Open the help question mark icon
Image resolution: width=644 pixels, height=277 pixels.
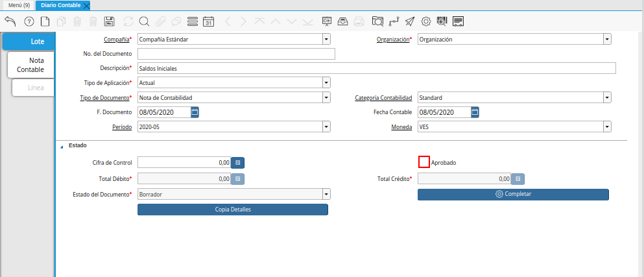click(x=29, y=21)
